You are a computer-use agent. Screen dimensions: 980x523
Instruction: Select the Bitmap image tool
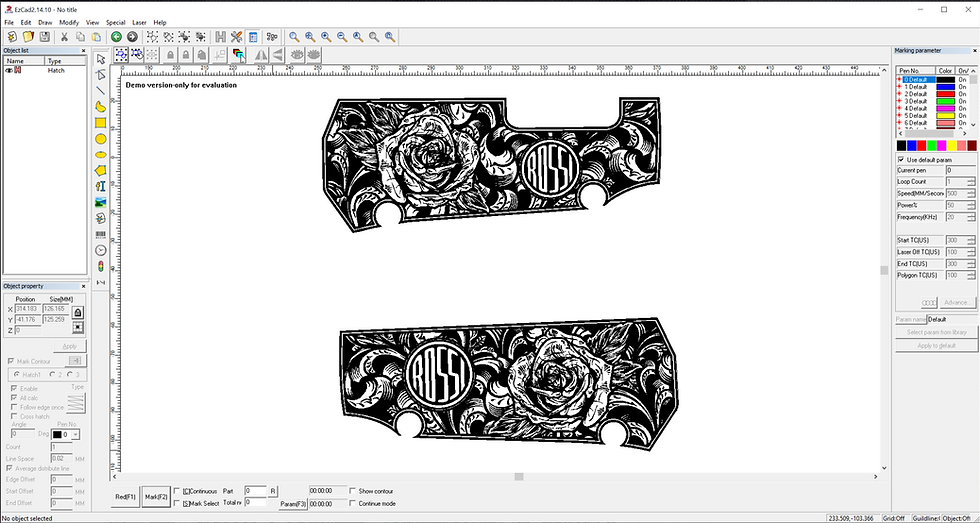point(101,202)
